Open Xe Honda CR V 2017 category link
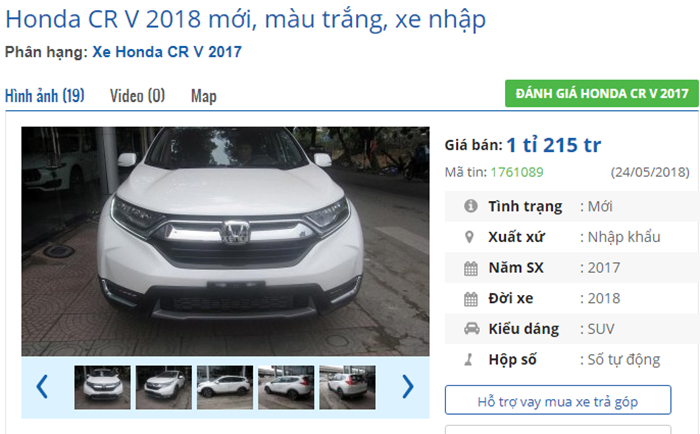The width and height of the screenshot is (700, 434). click(x=167, y=52)
